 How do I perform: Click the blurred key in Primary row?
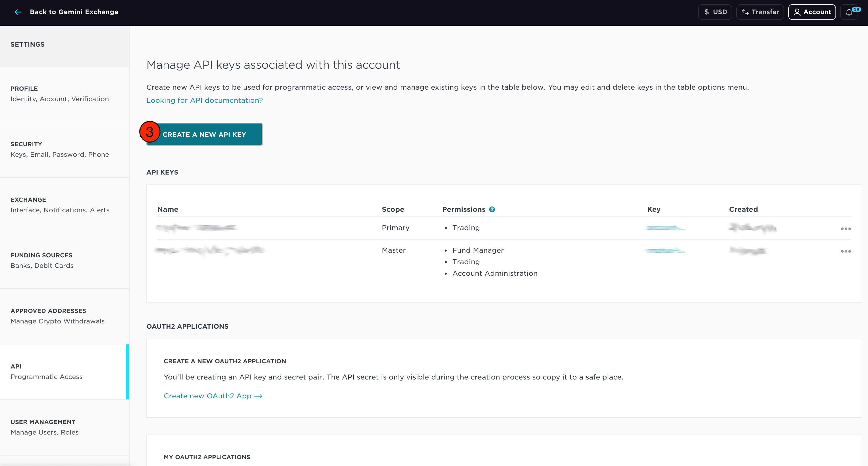click(666, 228)
